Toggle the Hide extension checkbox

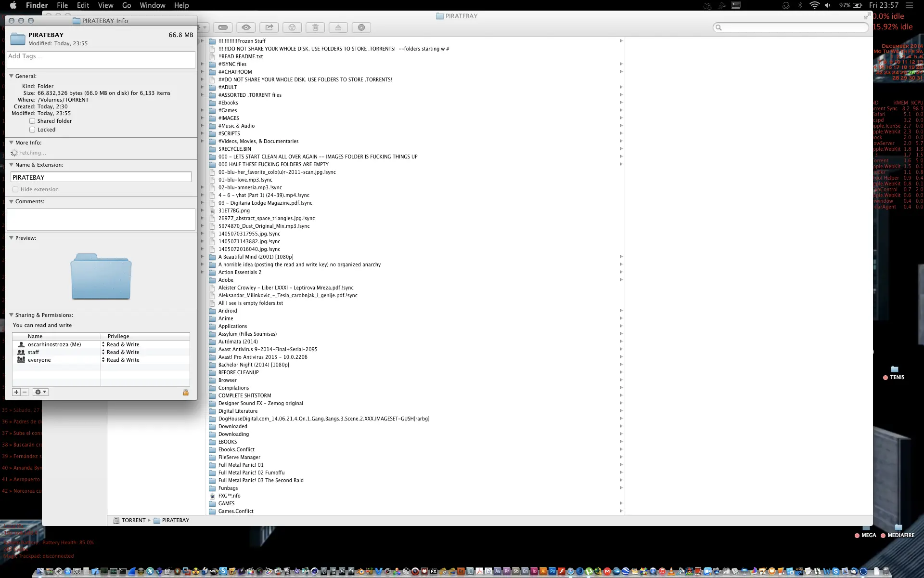15,189
